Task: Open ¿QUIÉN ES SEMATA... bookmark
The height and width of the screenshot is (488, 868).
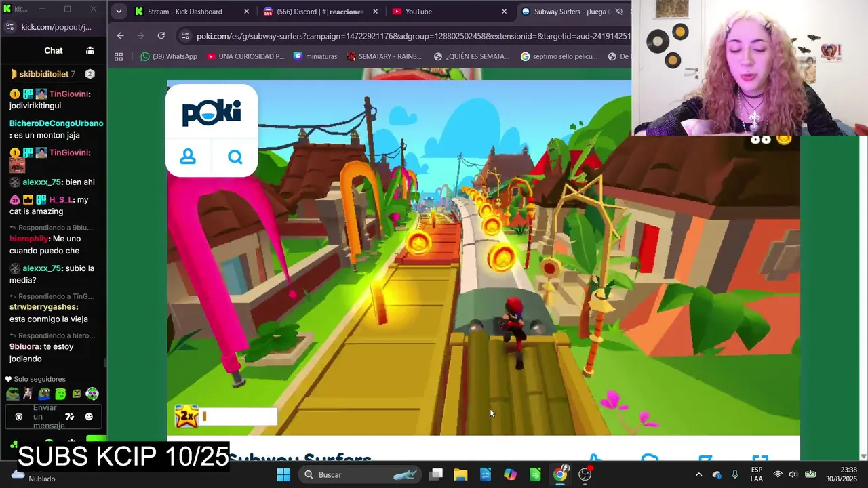Action: pos(471,56)
